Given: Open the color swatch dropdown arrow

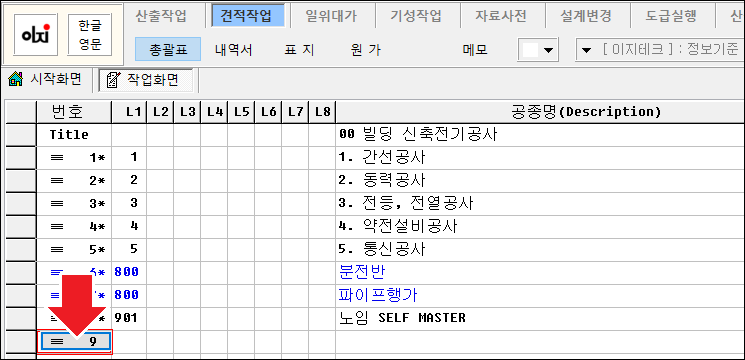Looking at the screenshot, I should [548, 50].
